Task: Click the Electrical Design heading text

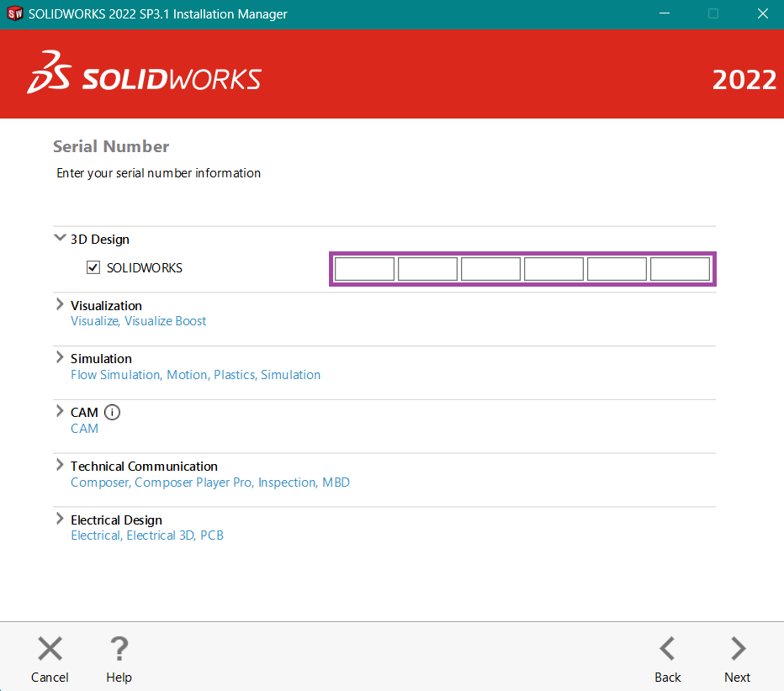Action: [116, 520]
